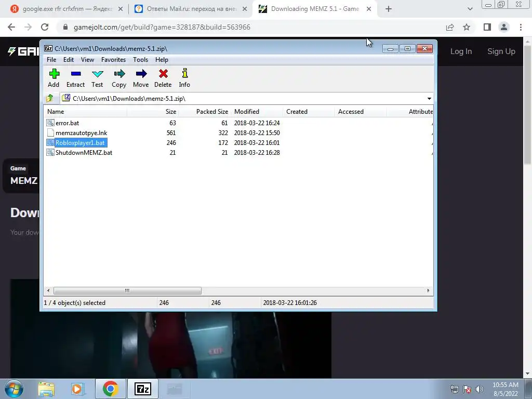Click the Add toolbar icon in 7-Zip
The width and height of the screenshot is (532, 399).
[x=54, y=78]
